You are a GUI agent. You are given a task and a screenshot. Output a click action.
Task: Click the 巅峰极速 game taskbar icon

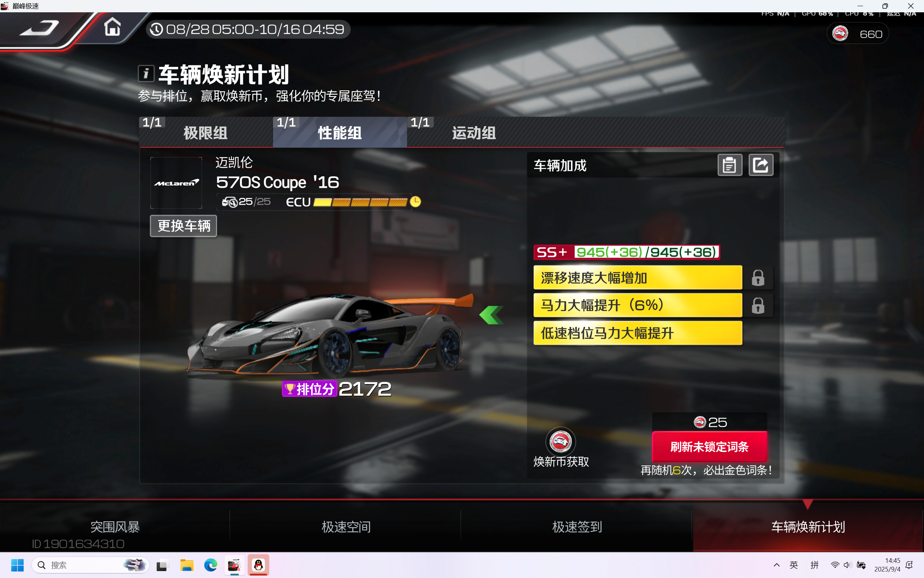pos(234,565)
